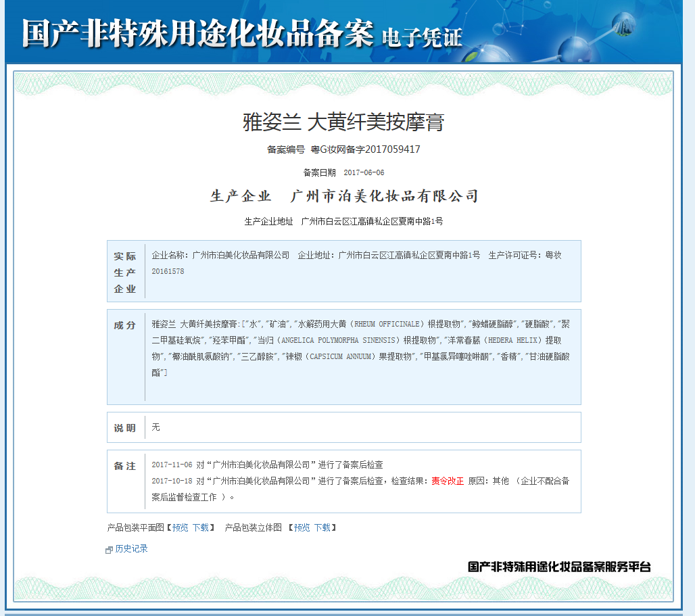Viewport: 695px width, 616px height.
Task: Preview the 产品包装平面图 flat packaging image
Action: click(180, 527)
